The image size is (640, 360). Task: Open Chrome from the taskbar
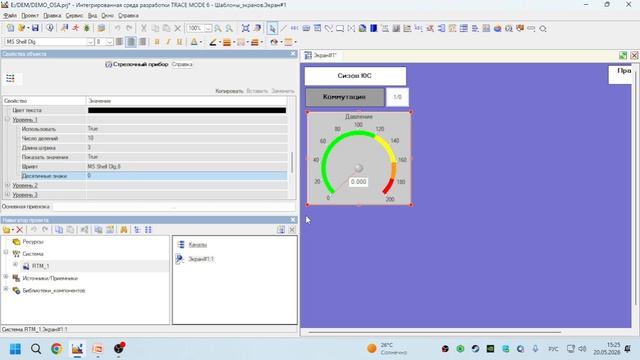[x=56, y=349]
